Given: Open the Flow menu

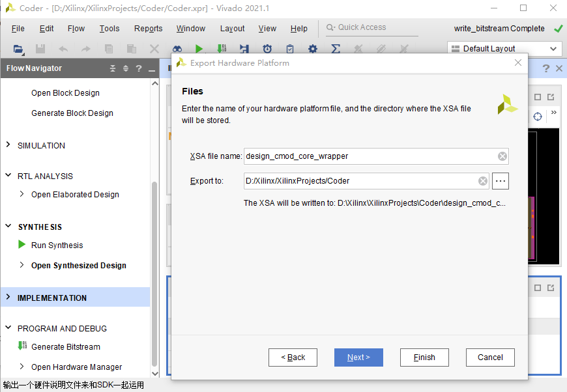Looking at the screenshot, I should 76,29.
